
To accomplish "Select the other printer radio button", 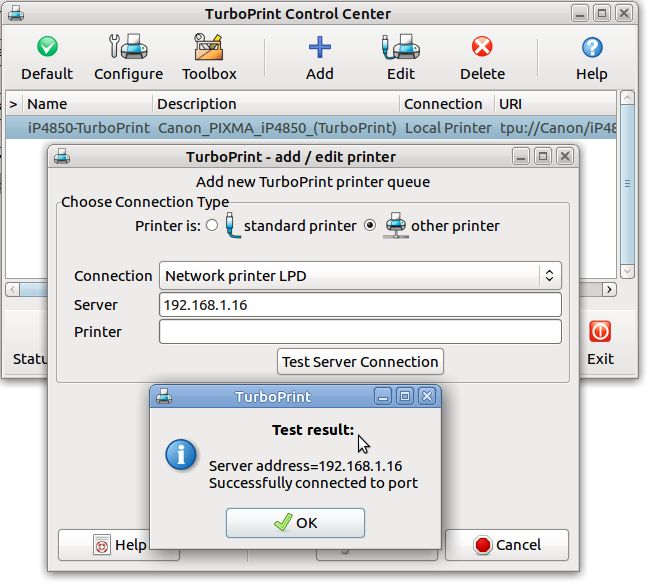I will [369, 225].
